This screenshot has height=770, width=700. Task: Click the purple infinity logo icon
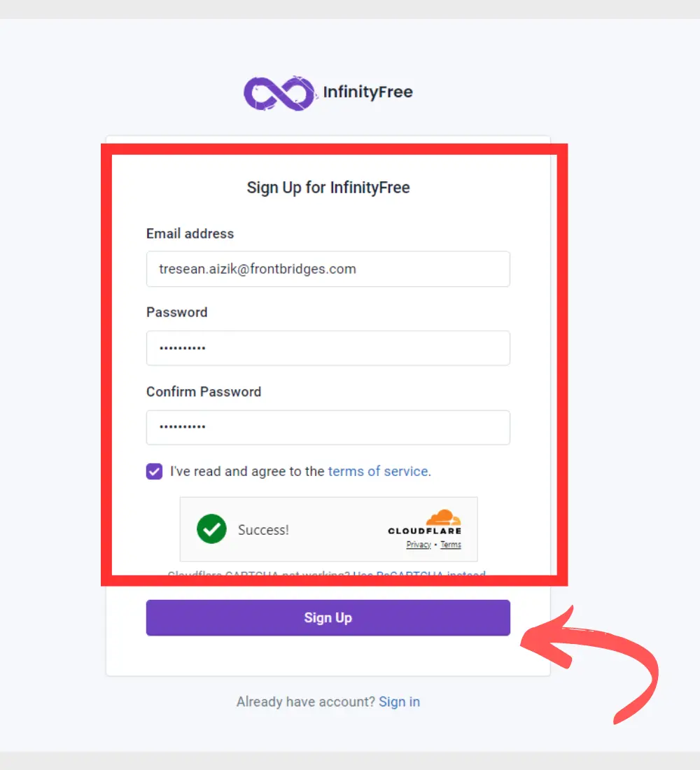(279, 93)
